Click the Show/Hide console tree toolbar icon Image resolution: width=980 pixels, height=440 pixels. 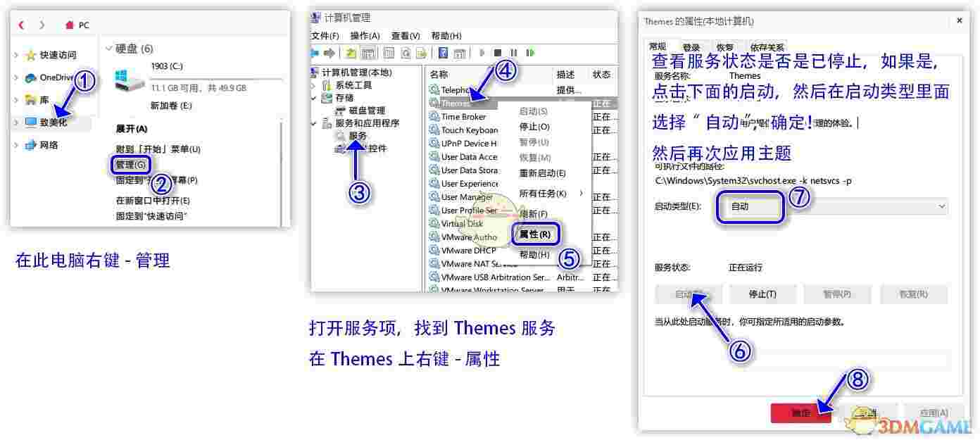367,52
